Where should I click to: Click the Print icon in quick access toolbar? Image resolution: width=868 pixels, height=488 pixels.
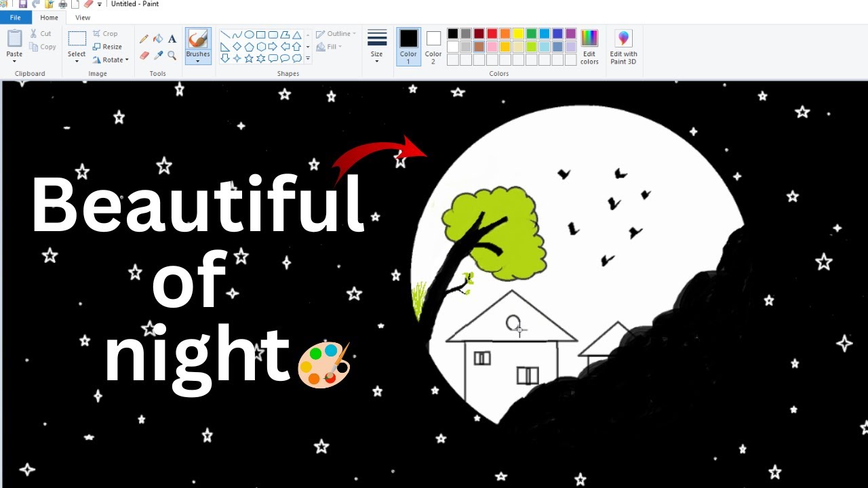[x=62, y=4]
